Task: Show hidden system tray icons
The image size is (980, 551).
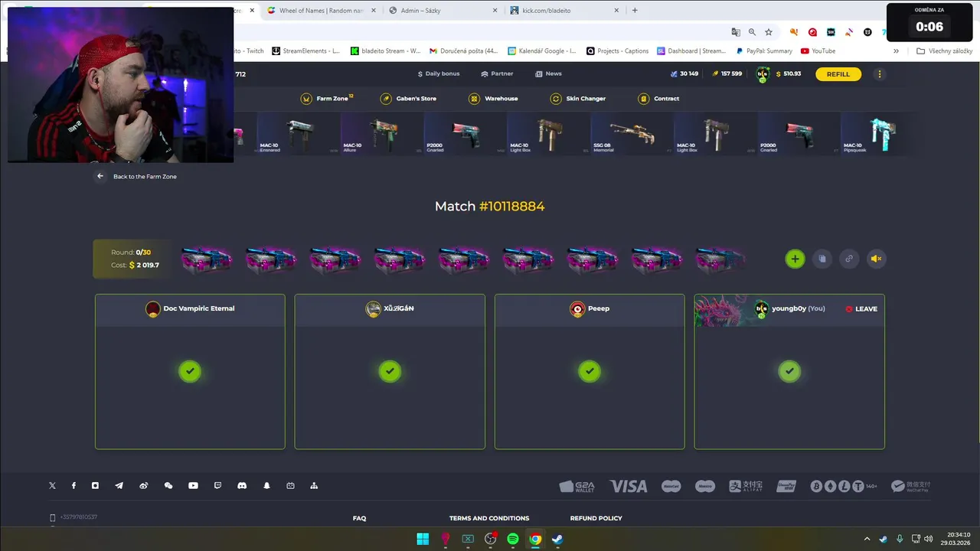Action: 867,539
